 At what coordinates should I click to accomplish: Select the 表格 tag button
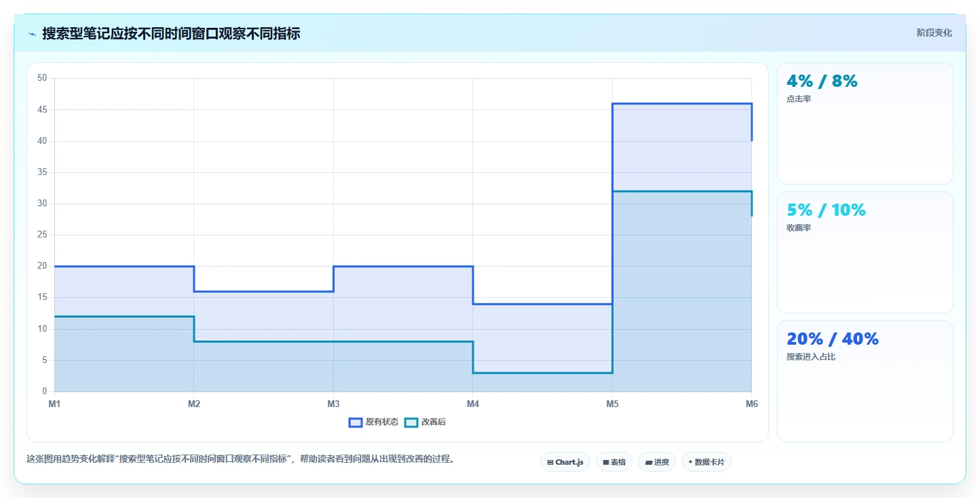pos(614,462)
